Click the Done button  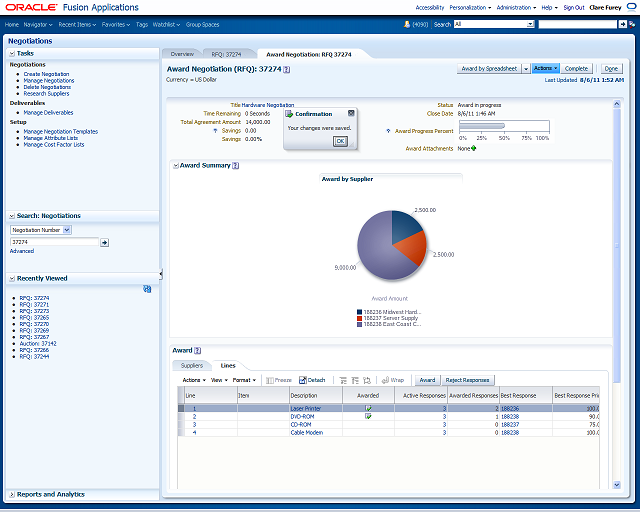pos(611,69)
